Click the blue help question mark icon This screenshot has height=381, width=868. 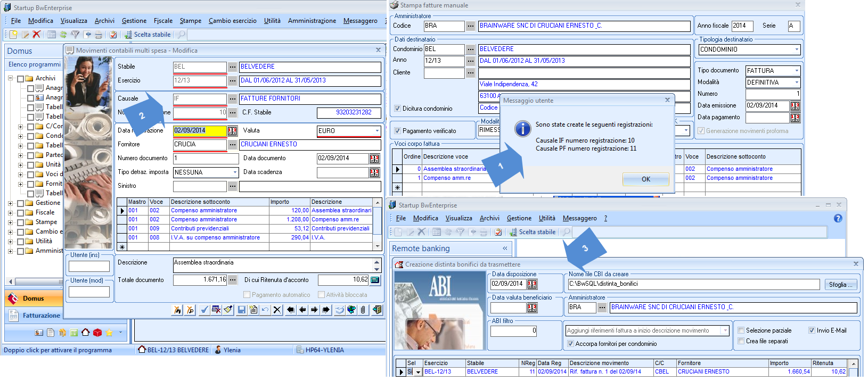point(838,218)
